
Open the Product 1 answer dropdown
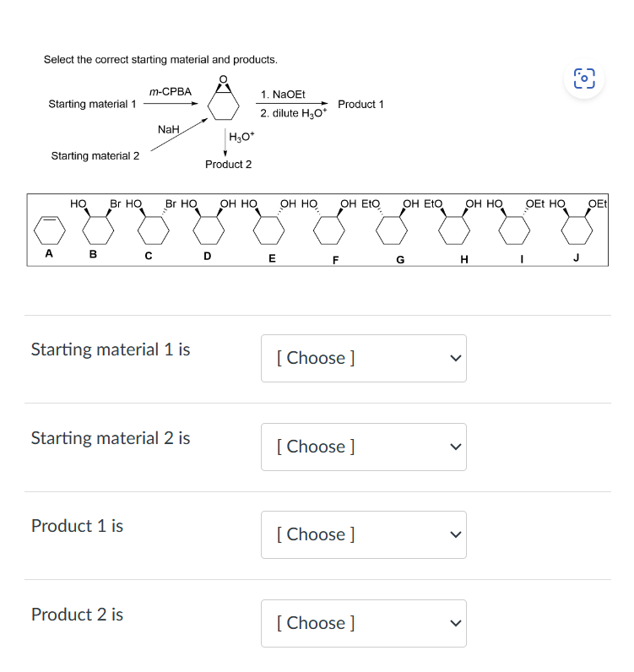[x=363, y=534]
